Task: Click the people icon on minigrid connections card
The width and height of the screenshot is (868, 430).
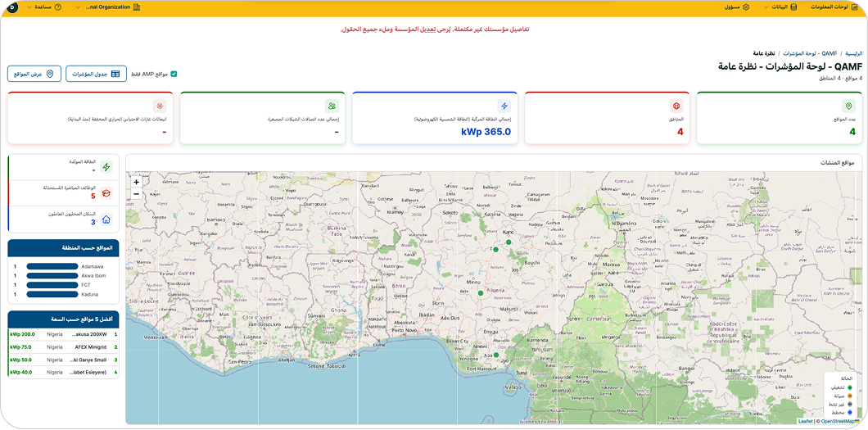Action: coord(332,106)
